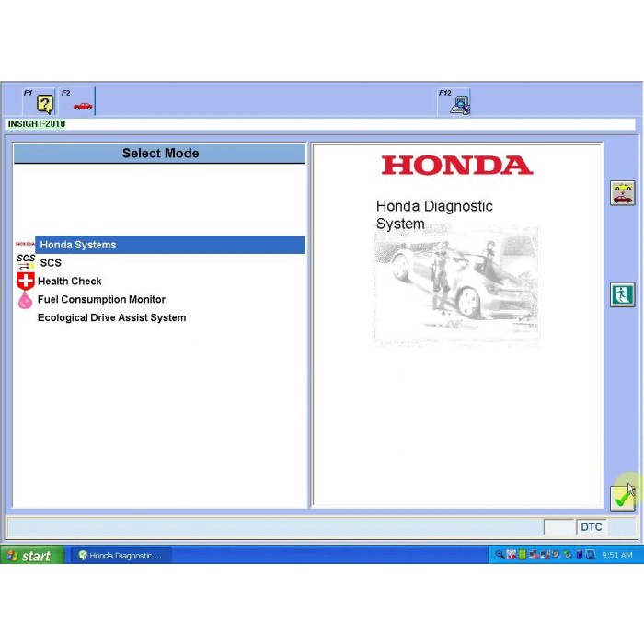644x644 pixels.
Task: Click the empty box beside DTC
Action: [x=558, y=527]
